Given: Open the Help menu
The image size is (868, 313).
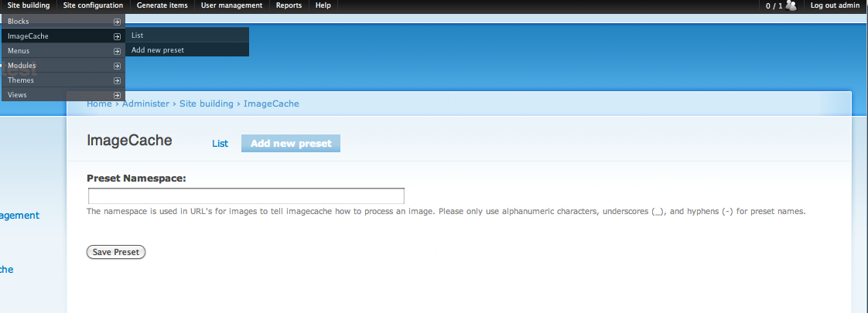Looking at the screenshot, I should click(323, 5).
